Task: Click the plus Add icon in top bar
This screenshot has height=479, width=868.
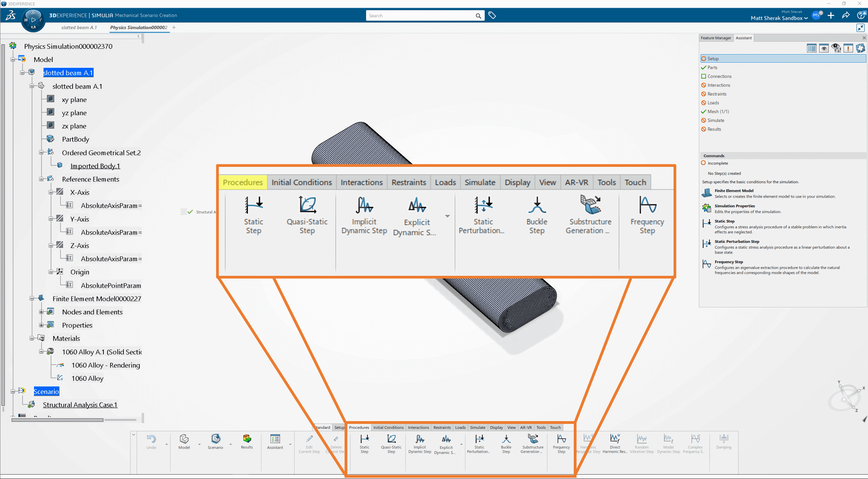Action: pos(831,15)
